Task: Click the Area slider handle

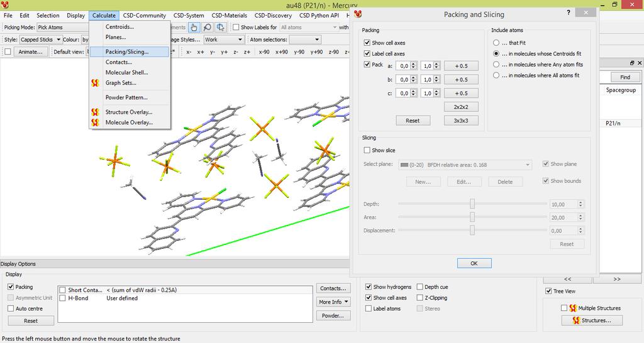Action: point(472,217)
